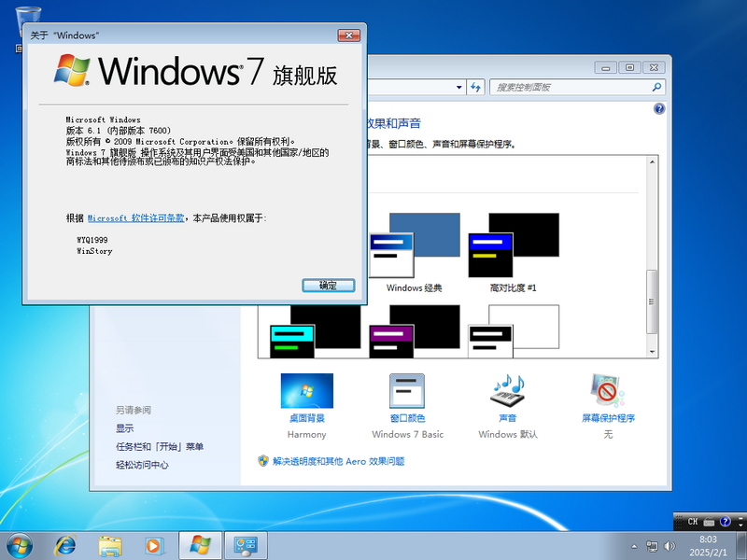The height and width of the screenshot is (560, 747).
Task: Select About Windows taskbar button
Action: pyautogui.click(x=200, y=546)
